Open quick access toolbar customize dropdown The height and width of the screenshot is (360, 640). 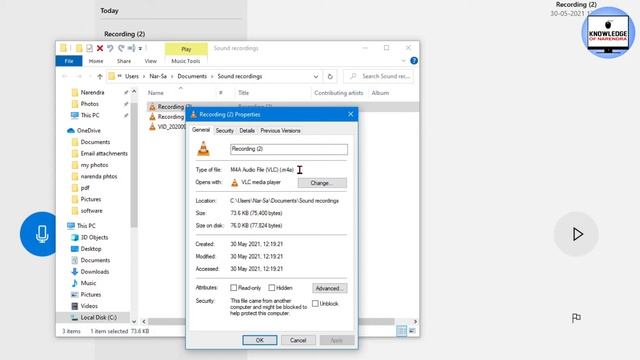(140, 49)
